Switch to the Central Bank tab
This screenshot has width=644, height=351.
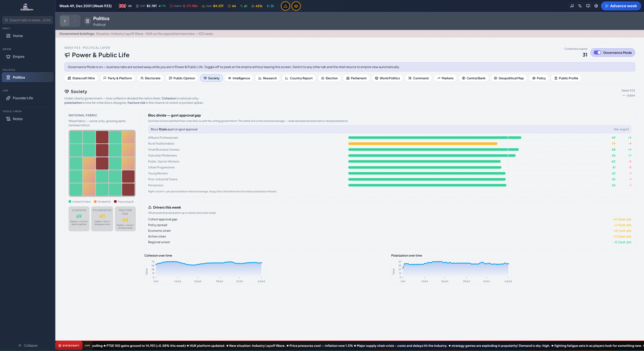[474, 78]
